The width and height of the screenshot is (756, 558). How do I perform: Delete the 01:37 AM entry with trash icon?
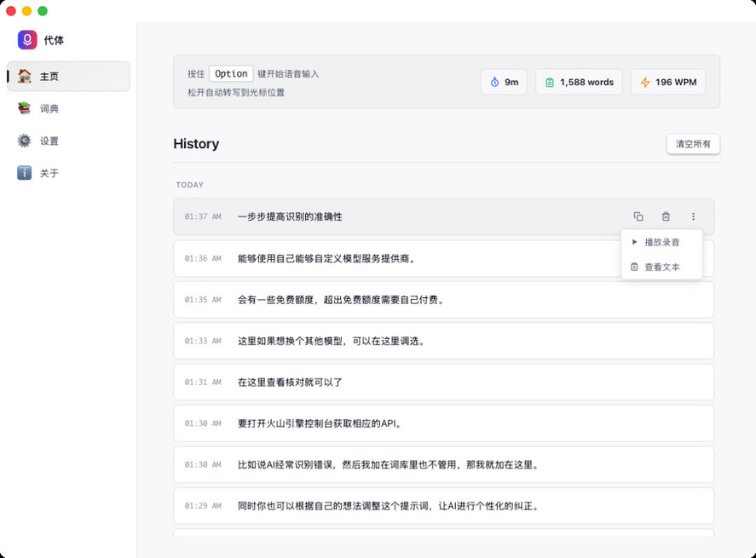[x=666, y=217]
